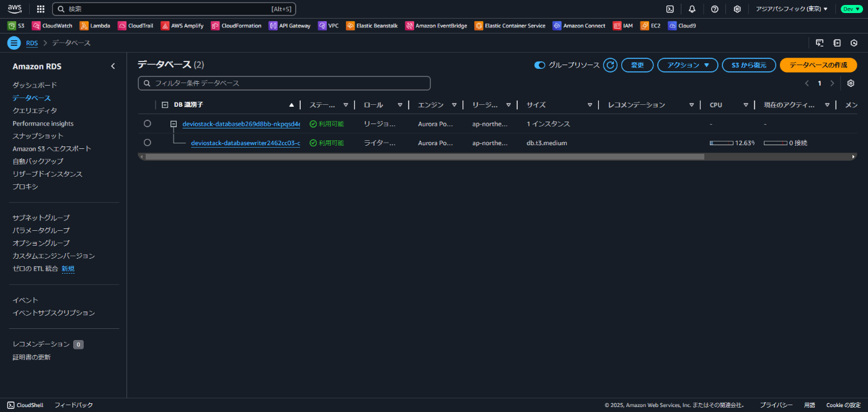
Task: Open the Lambda favorite shortcut
Action: click(x=95, y=25)
